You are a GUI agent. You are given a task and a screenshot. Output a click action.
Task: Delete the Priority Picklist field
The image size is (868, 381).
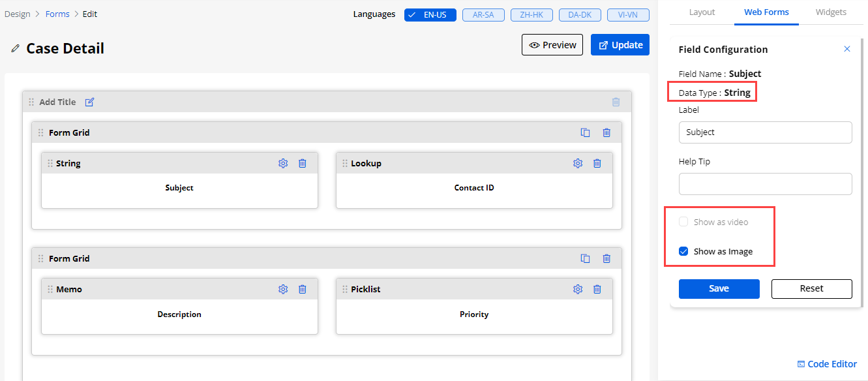597,290
